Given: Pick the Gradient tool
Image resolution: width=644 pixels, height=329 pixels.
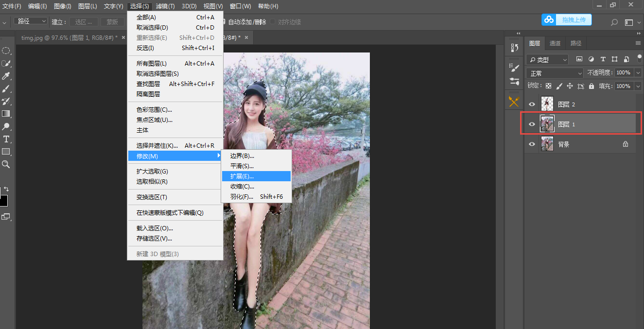Looking at the screenshot, I should 6,114.
